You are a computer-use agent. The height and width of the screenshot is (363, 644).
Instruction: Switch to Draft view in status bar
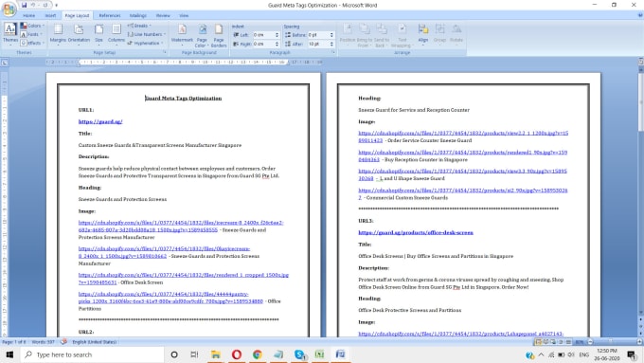(568, 342)
